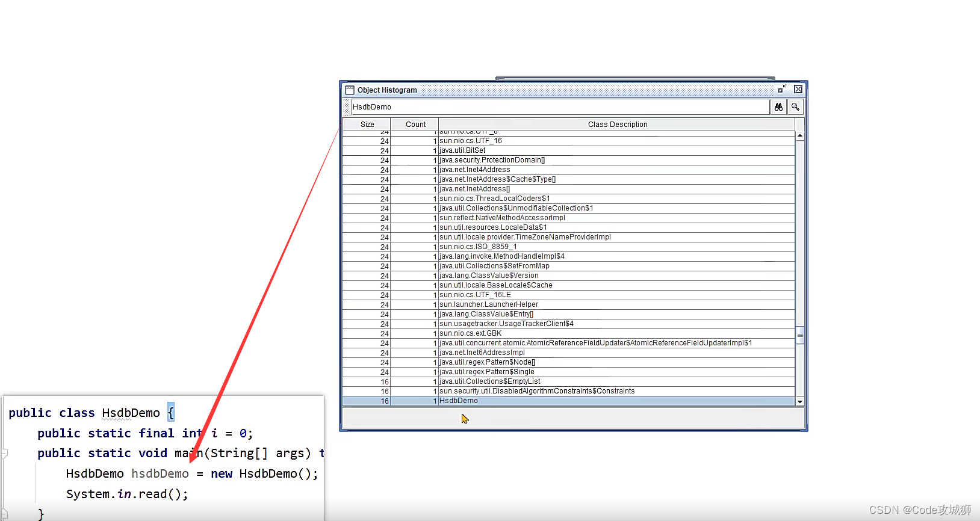
Task: Click the histogram scrollbar up arrow
Action: coord(800,136)
